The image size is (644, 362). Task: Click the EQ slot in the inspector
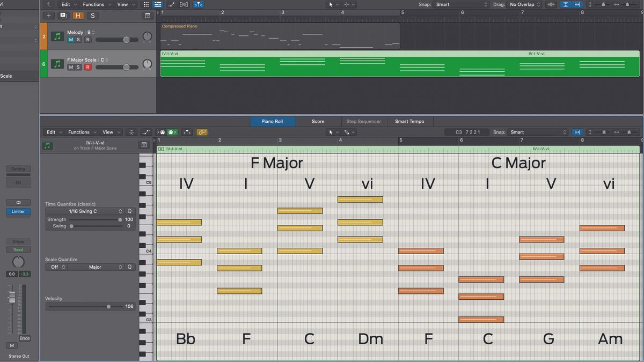pyautogui.click(x=18, y=182)
